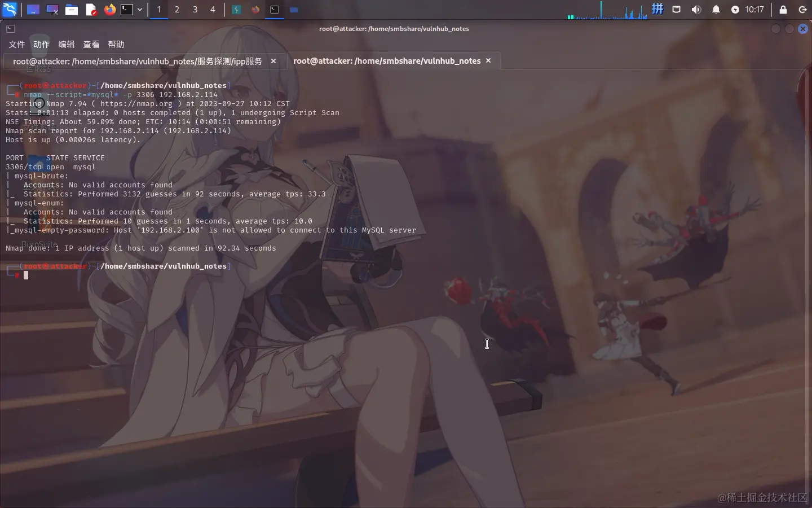Focus the green lightning app in taskbar
Screen dimensions: 812x508
click(x=237, y=10)
